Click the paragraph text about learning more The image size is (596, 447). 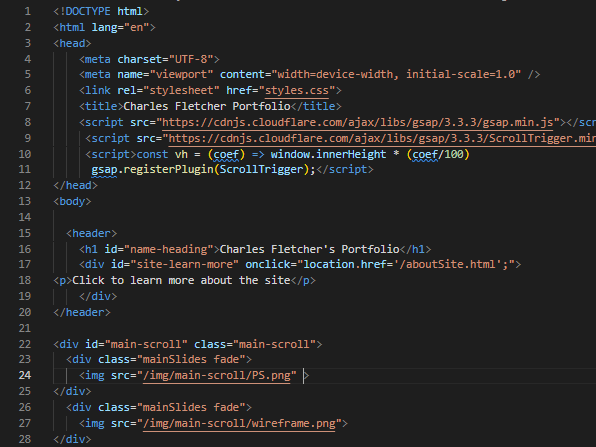coord(181,281)
